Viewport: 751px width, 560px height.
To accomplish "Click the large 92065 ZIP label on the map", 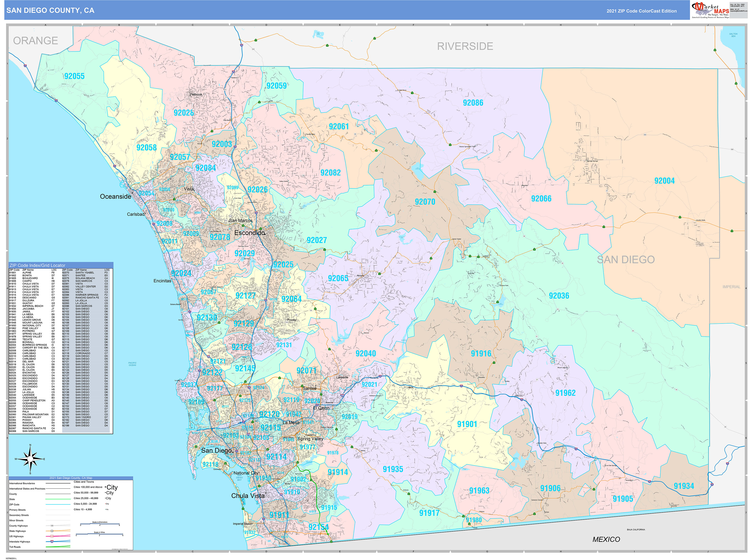I will point(338,278).
